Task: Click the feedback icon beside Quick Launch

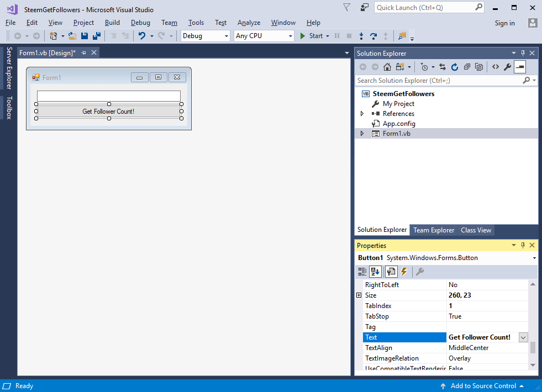Action: click(x=364, y=7)
